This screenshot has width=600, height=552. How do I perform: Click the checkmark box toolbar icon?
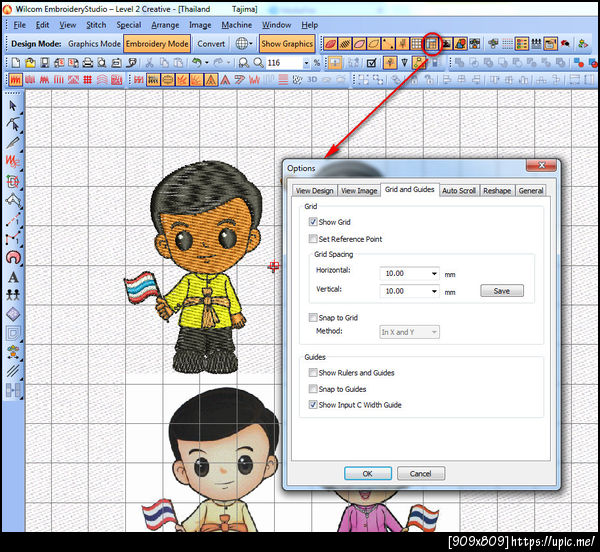point(372,62)
